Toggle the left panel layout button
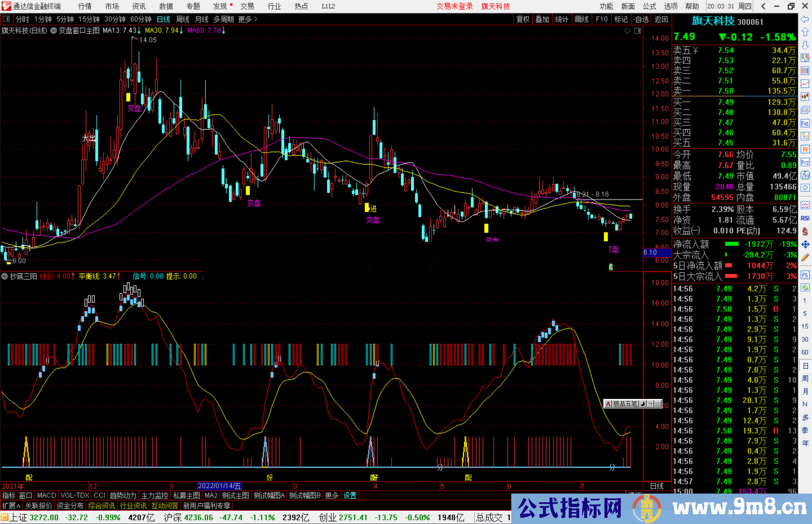812x524 pixels. point(6,19)
